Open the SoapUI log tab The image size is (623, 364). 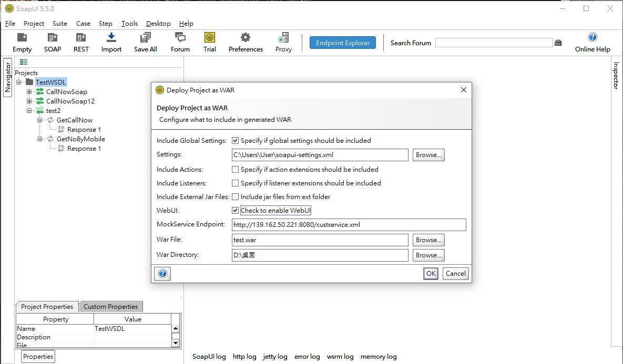[209, 357]
